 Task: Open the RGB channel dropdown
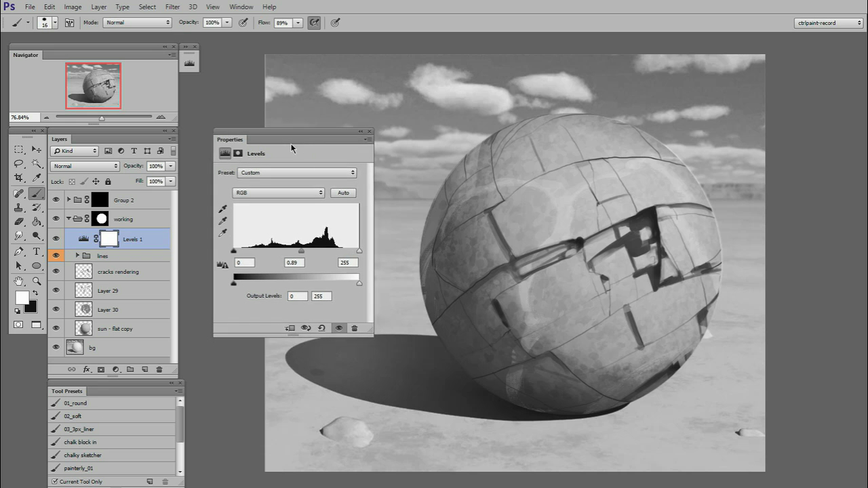coord(278,193)
